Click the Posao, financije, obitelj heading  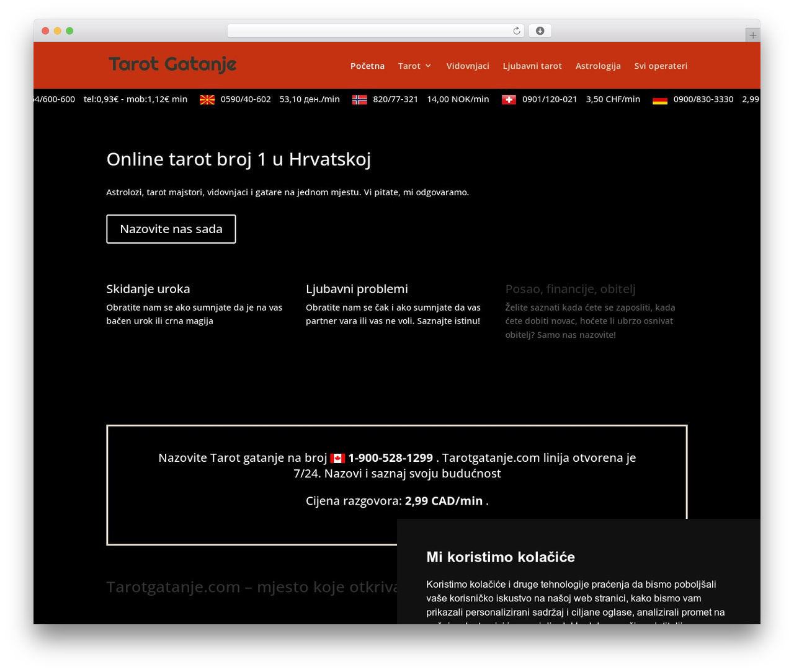(570, 289)
